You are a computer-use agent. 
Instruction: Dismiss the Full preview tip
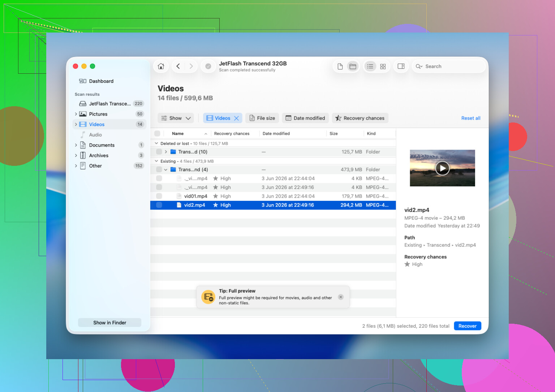tap(341, 297)
